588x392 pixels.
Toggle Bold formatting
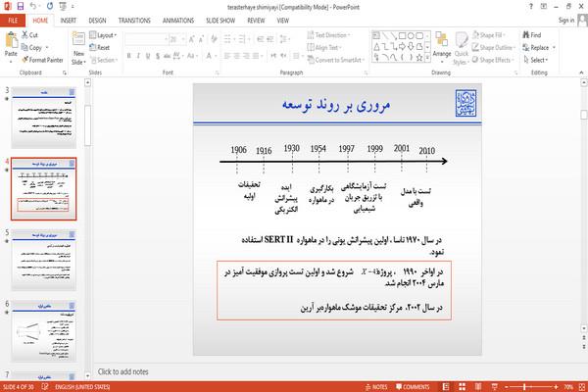(x=129, y=56)
